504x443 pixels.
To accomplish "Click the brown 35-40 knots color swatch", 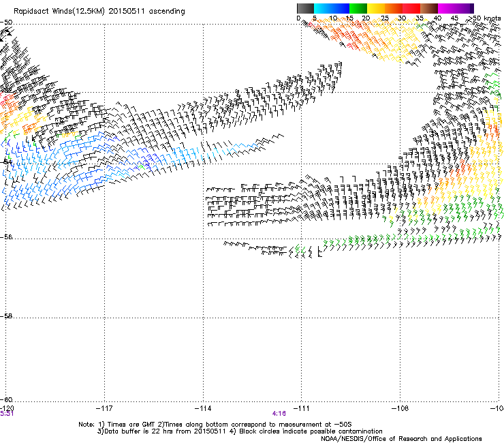I will tap(429, 8).
